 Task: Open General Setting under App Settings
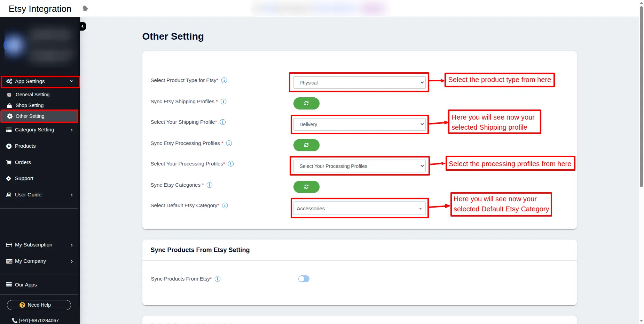click(x=32, y=95)
